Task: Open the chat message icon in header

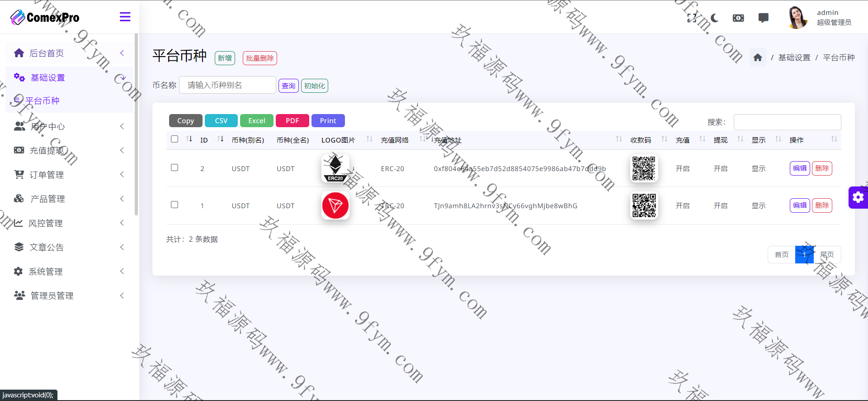Action: click(x=763, y=18)
